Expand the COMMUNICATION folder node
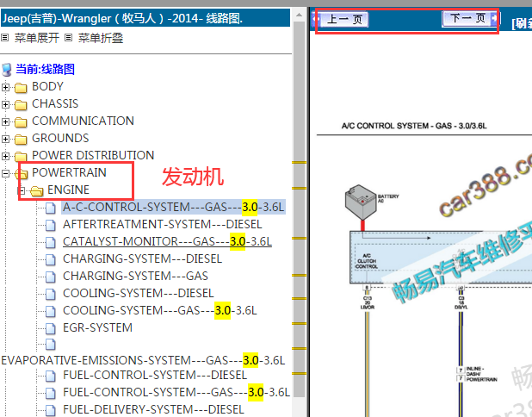 pos(5,121)
